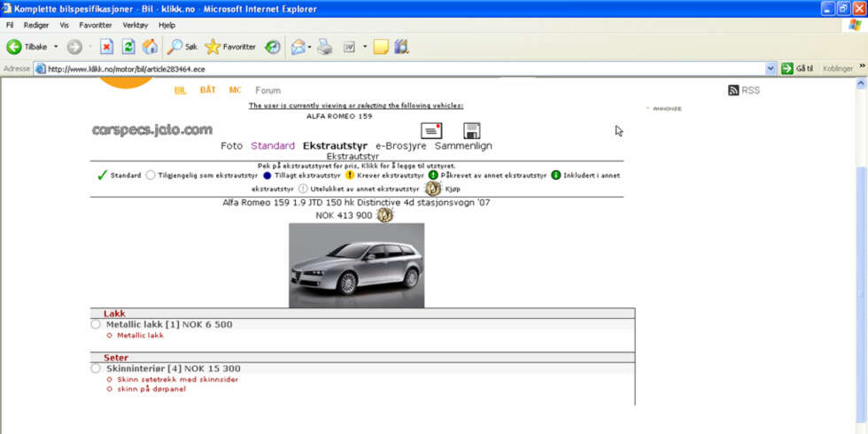Click the Research books toolbar icon

[x=401, y=47]
